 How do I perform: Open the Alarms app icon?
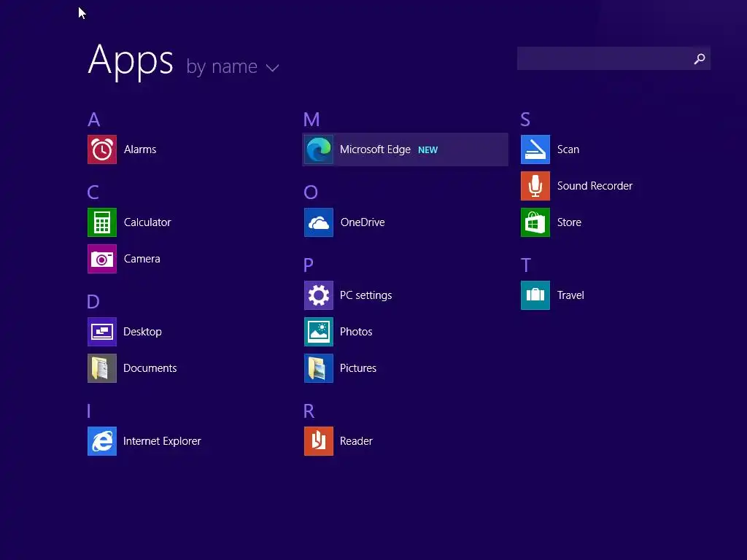[x=102, y=149]
